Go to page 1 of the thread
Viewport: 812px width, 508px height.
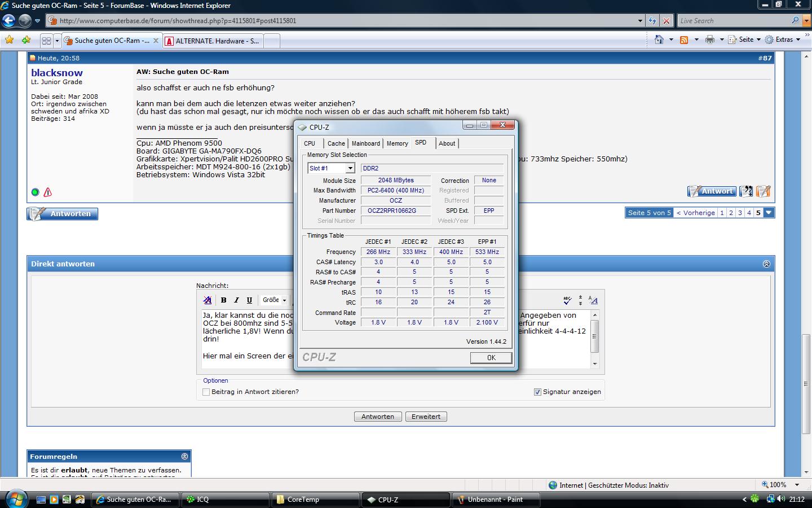pos(722,213)
